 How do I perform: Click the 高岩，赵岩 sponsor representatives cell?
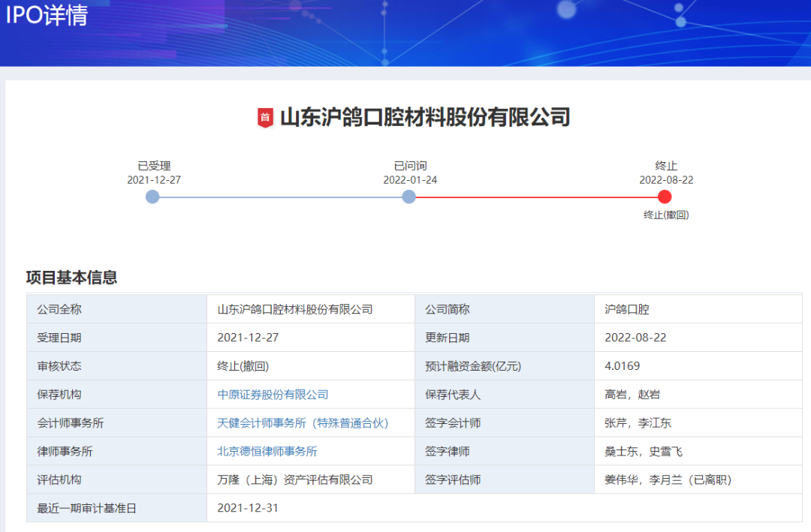pos(632,395)
